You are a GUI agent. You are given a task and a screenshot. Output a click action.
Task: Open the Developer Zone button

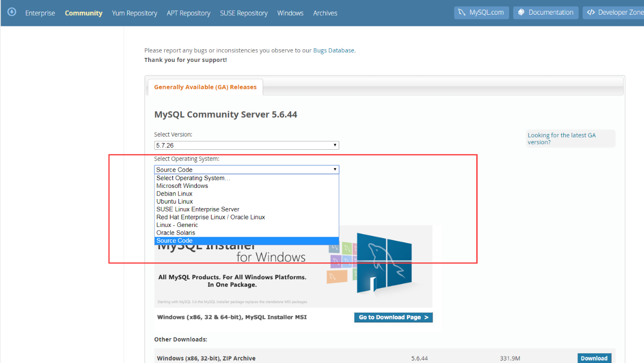tap(614, 13)
